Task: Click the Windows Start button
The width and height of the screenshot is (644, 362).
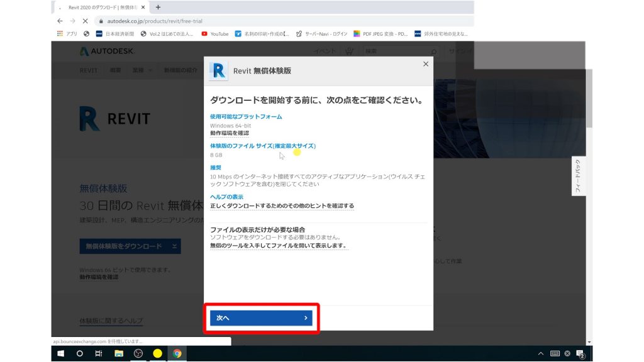Action: click(x=60, y=353)
